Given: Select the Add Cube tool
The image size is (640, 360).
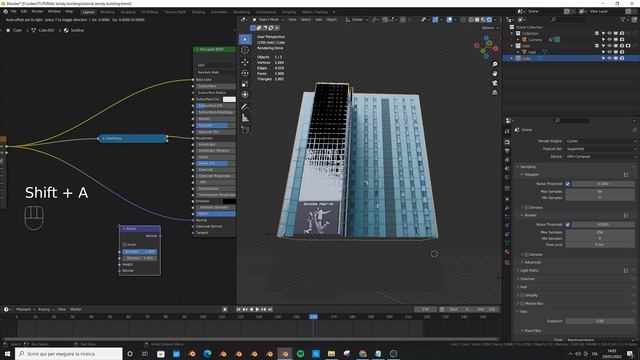Looking at the screenshot, I should pyautogui.click(x=245, y=130).
